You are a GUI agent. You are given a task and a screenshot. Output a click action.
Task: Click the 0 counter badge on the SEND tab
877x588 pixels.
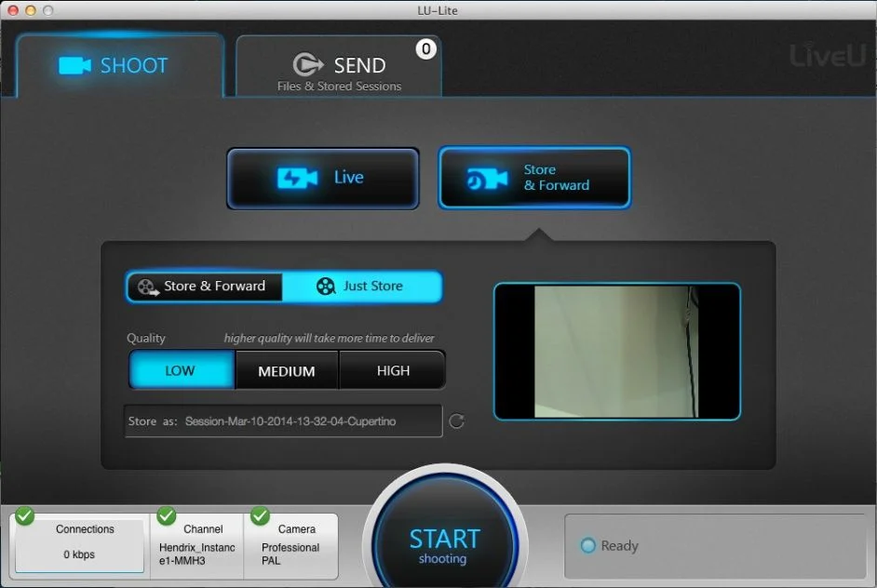click(x=426, y=49)
